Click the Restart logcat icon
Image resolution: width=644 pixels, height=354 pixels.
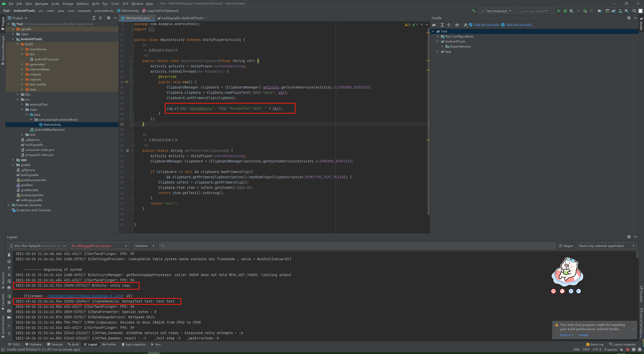click(9, 296)
